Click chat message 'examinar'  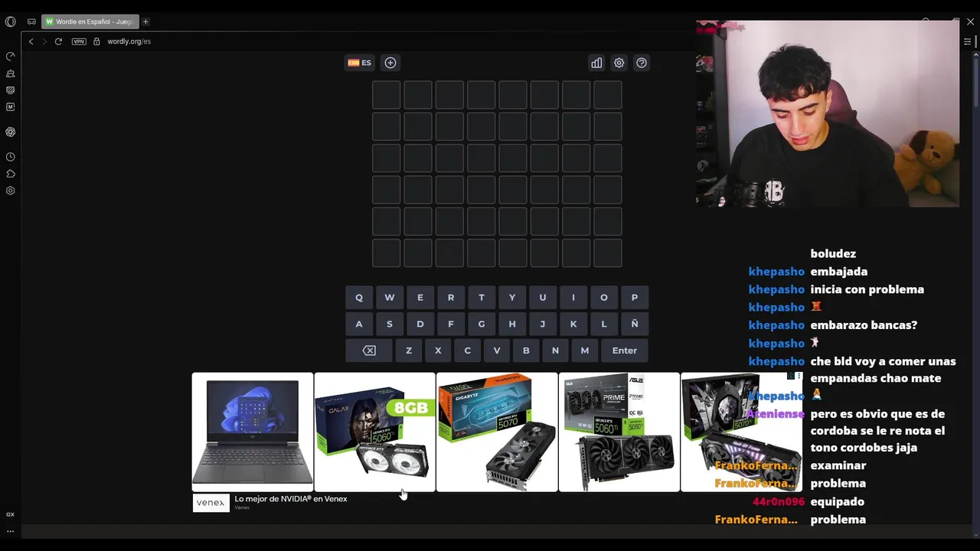[838, 465]
